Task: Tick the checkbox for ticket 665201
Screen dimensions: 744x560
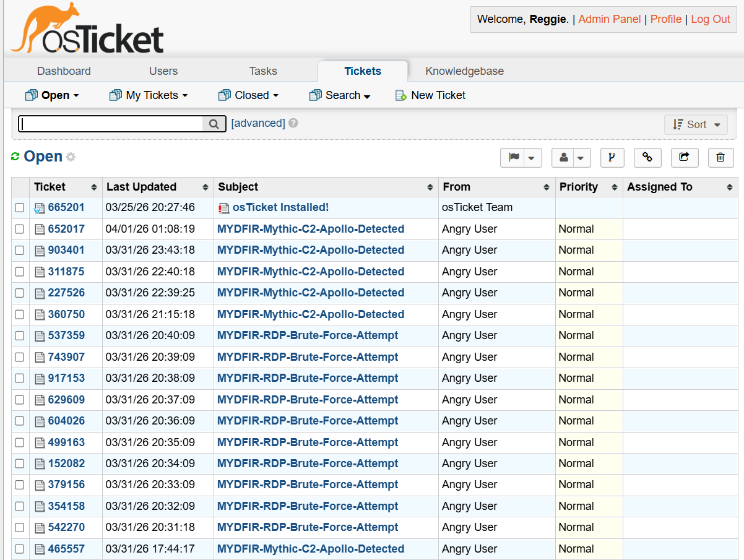Action: (20, 207)
